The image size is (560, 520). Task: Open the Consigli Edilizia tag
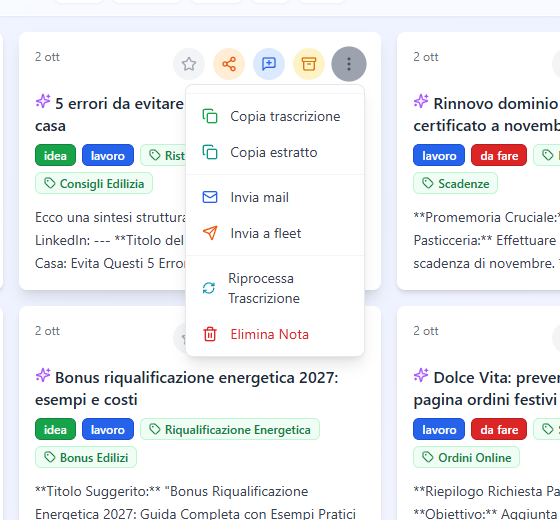coord(94,184)
